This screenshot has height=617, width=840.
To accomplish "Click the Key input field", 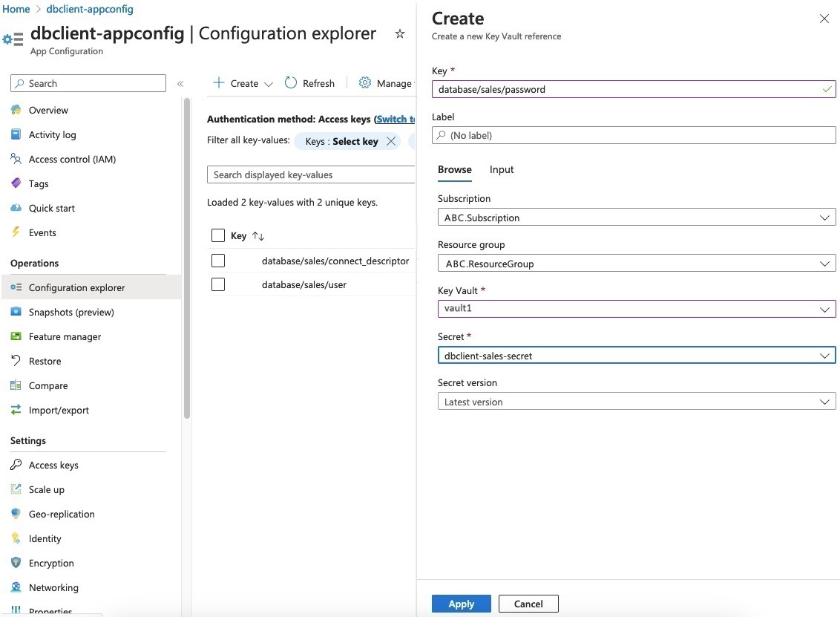I will point(634,89).
